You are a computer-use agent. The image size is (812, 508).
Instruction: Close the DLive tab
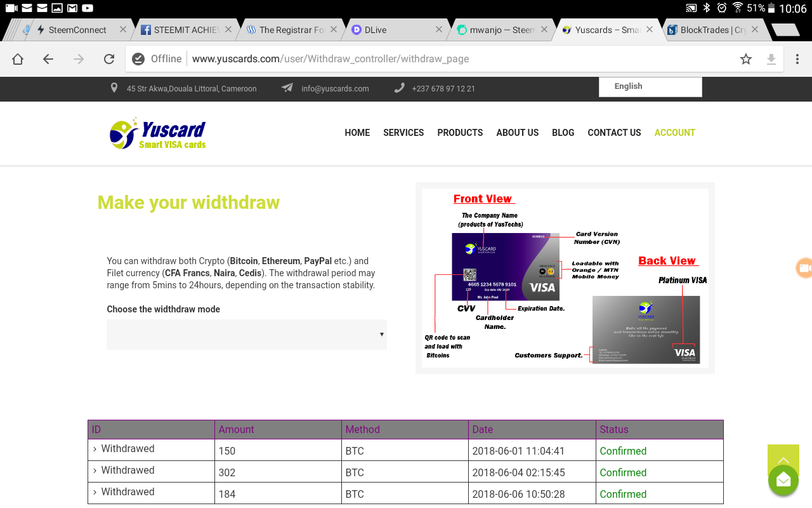pyautogui.click(x=439, y=29)
